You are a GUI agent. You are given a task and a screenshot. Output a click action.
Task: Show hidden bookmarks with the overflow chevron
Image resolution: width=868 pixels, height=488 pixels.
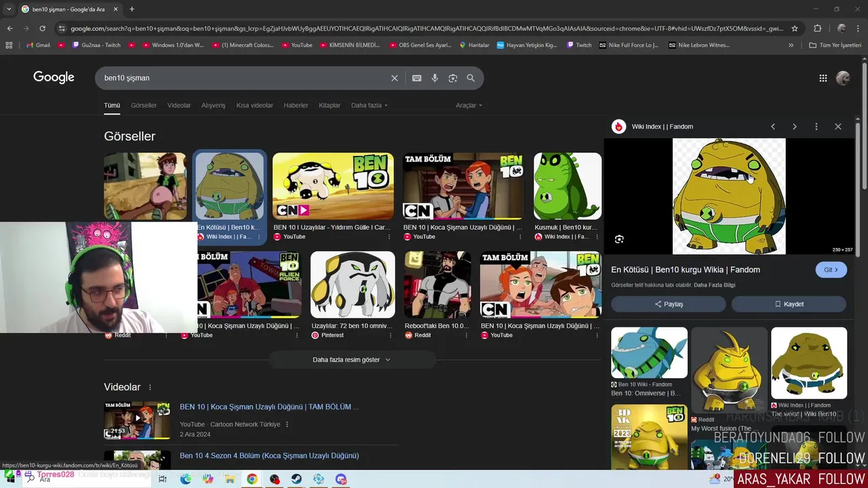(x=791, y=45)
